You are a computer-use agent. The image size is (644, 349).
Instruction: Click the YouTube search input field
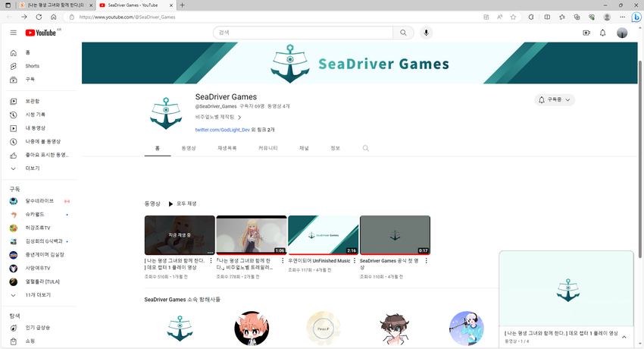(x=303, y=33)
